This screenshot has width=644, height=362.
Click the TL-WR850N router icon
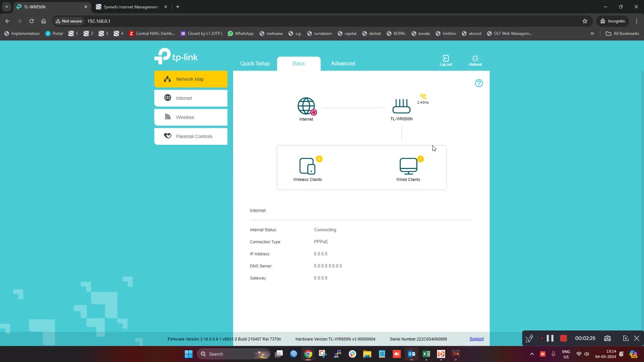401,107
